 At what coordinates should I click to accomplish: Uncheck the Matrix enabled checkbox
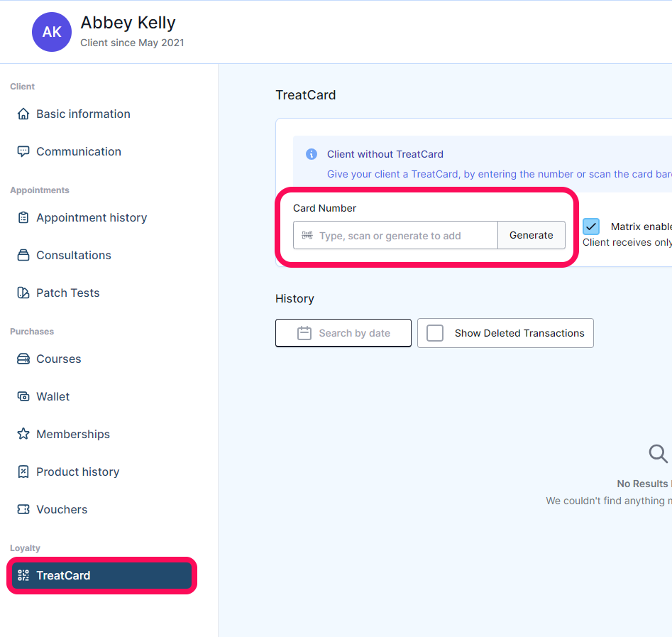(x=591, y=227)
